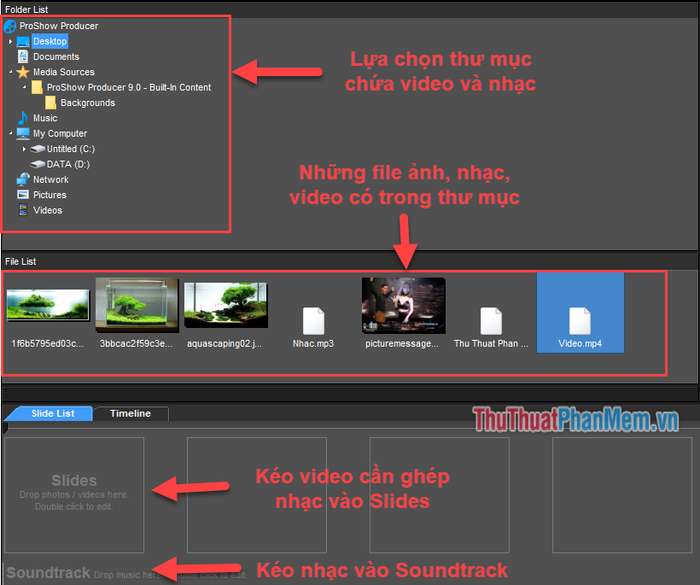This screenshot has height=585, width=700.
Task: Click the file name aquascaping02.j...
Action: (225, 343)
